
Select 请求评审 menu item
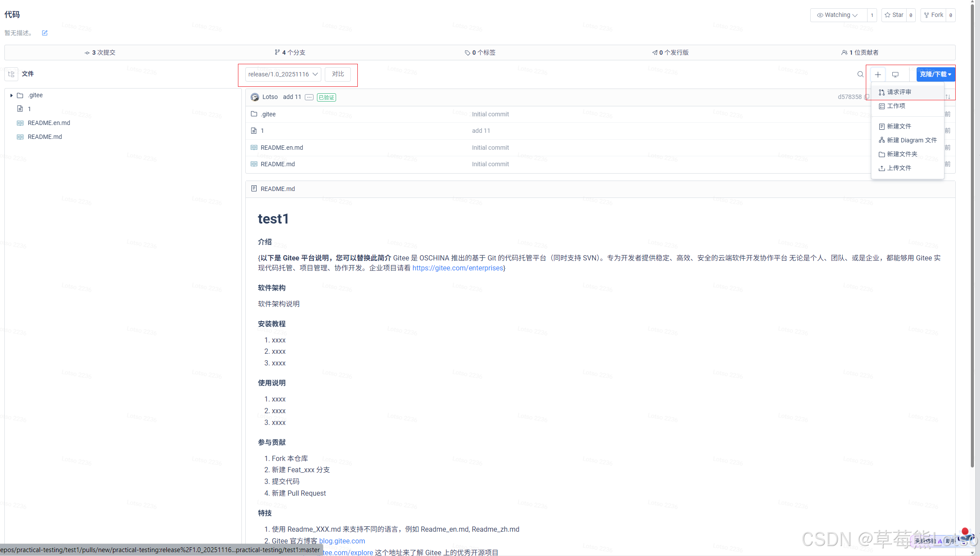[899, 92]
